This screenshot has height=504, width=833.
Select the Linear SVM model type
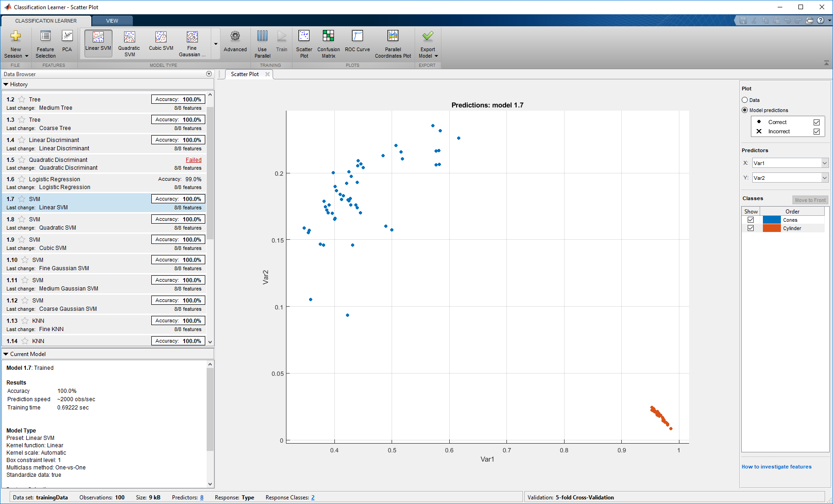point(98,43)
